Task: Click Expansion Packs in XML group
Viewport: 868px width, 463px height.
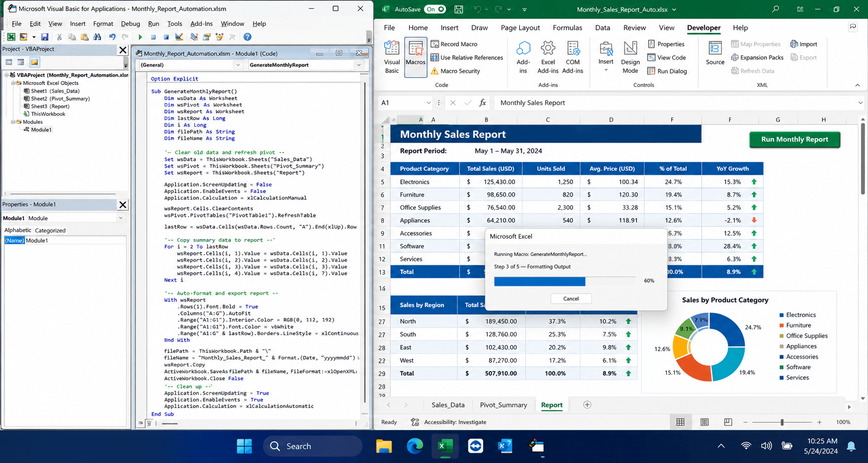Action: click(757, 58)
